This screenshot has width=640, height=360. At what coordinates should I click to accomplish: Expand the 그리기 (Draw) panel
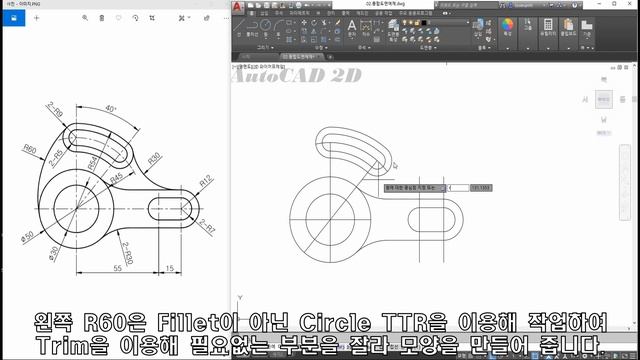tap(265, 48)
